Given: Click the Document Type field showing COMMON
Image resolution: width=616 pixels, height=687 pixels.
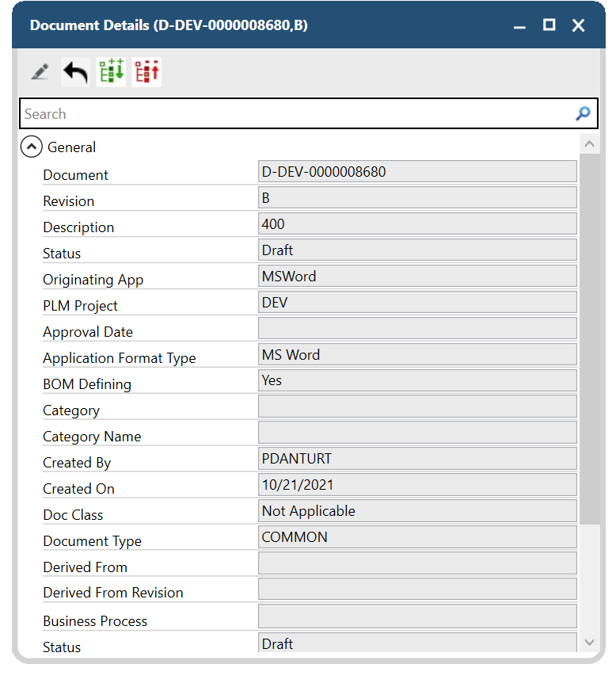Looking at the screenshot, I should (417, 537).
